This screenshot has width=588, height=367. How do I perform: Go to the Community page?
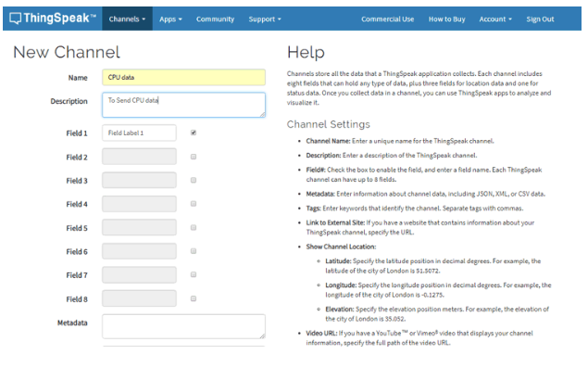(215, 19)
